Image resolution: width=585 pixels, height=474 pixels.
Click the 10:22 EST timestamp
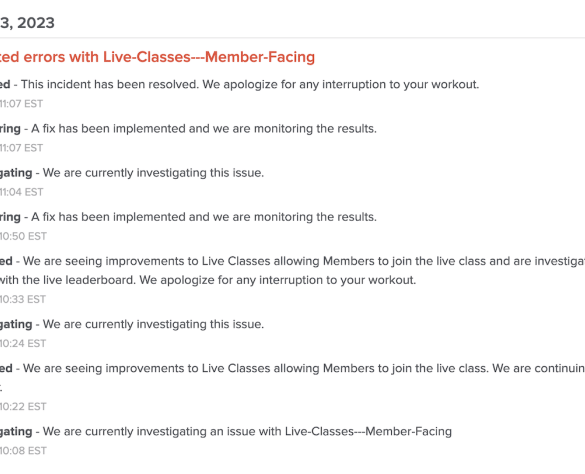tap(23, 407)
